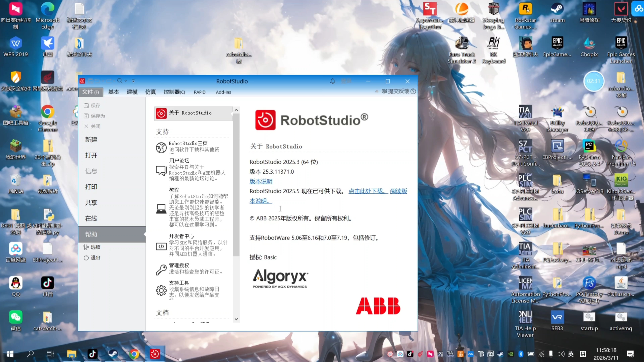Open Chrome from the Windows taskbar
Image resolution: width=644 pixels, height=362 pixels.
click(x=134, y=354)
